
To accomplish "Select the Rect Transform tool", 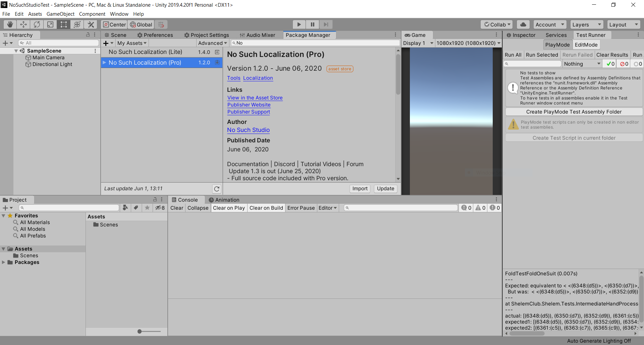I will (63, 24).
